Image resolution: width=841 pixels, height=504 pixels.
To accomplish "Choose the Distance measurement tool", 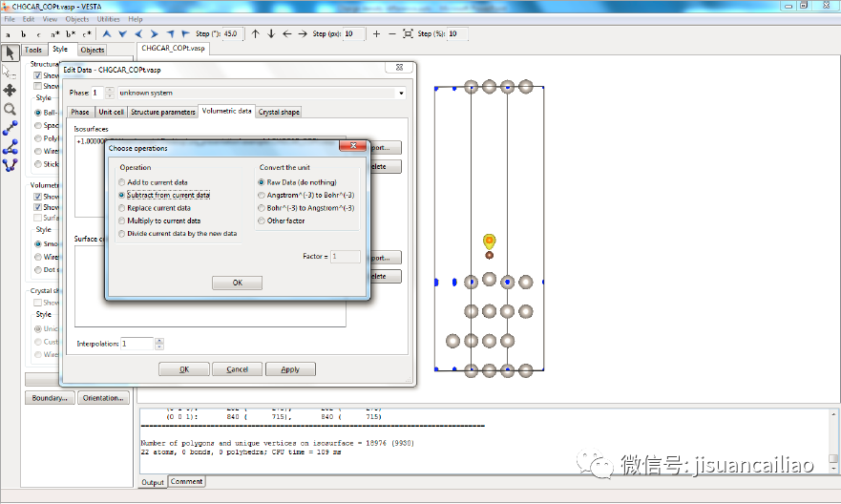I will pos(11,128).
